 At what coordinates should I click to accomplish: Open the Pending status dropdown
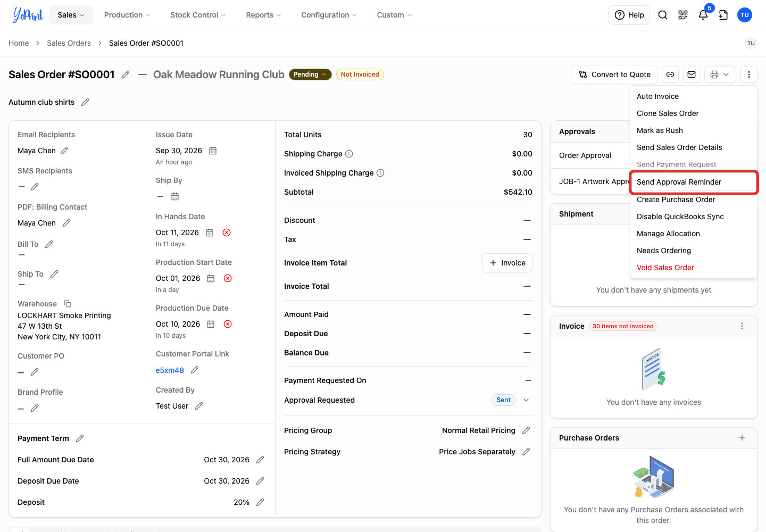(x=310, y=74)
